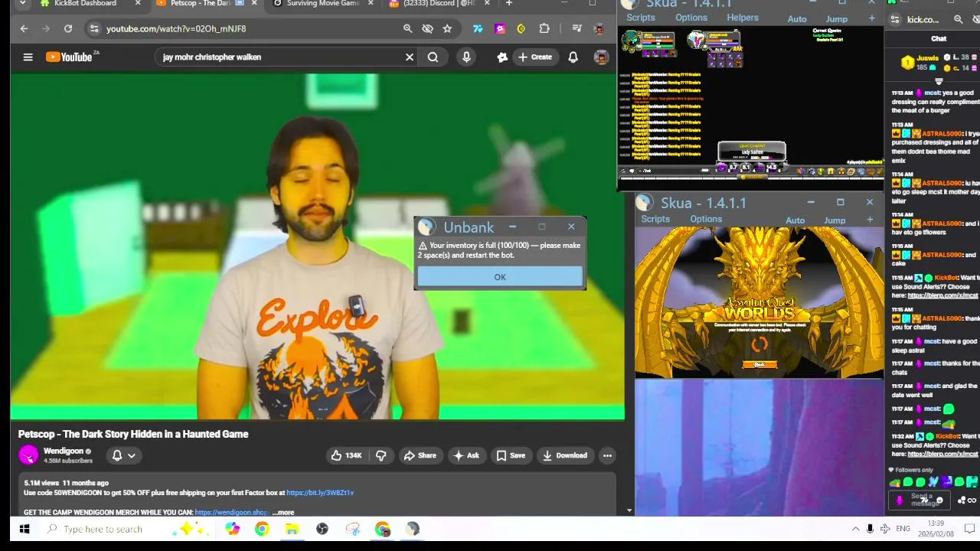Open OBS Studio from the taskbar

point(322,529)
